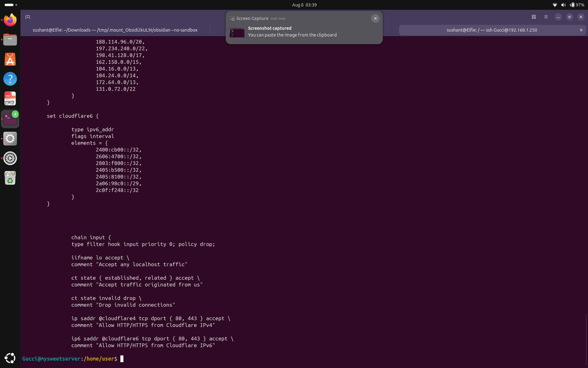Launch Firefox from the dock

click(10, 20)
